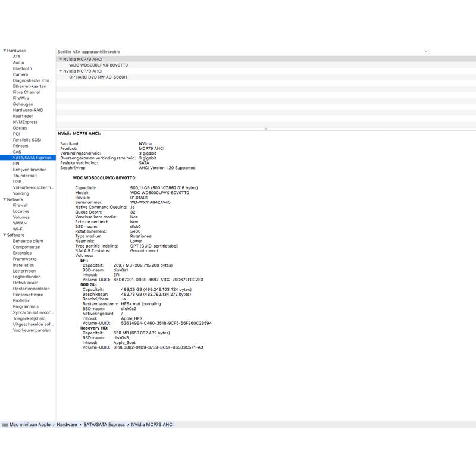476x476 pixels.
Task: Collapse the Hardware section in the sidebar
Action: click(5, 51)
